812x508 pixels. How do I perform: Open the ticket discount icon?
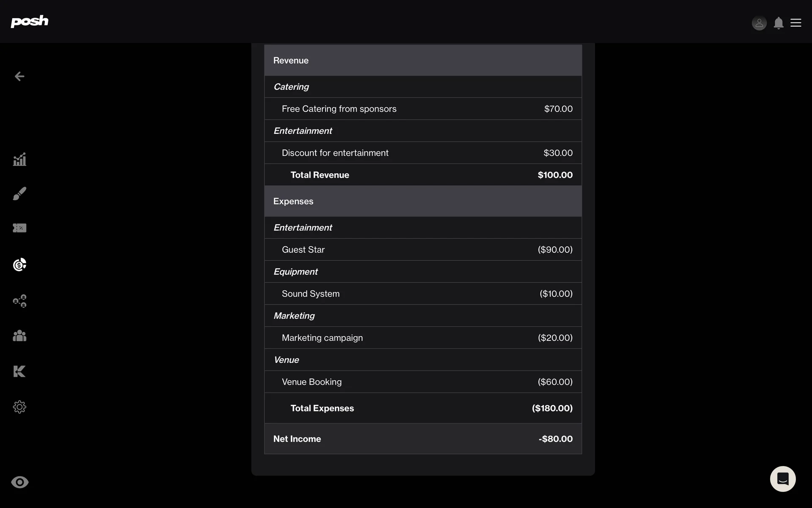click(19, 228)
